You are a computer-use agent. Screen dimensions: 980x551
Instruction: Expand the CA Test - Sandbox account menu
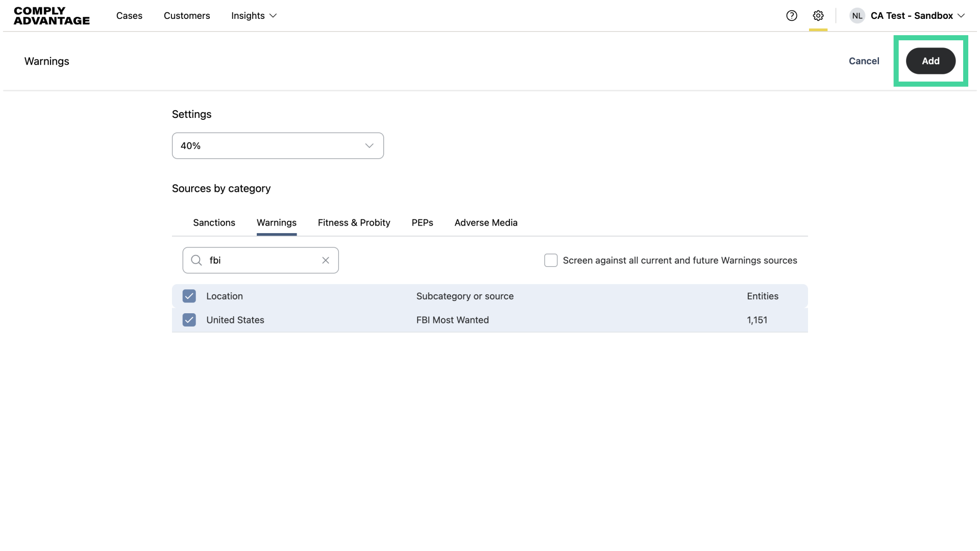coord(917,16)
